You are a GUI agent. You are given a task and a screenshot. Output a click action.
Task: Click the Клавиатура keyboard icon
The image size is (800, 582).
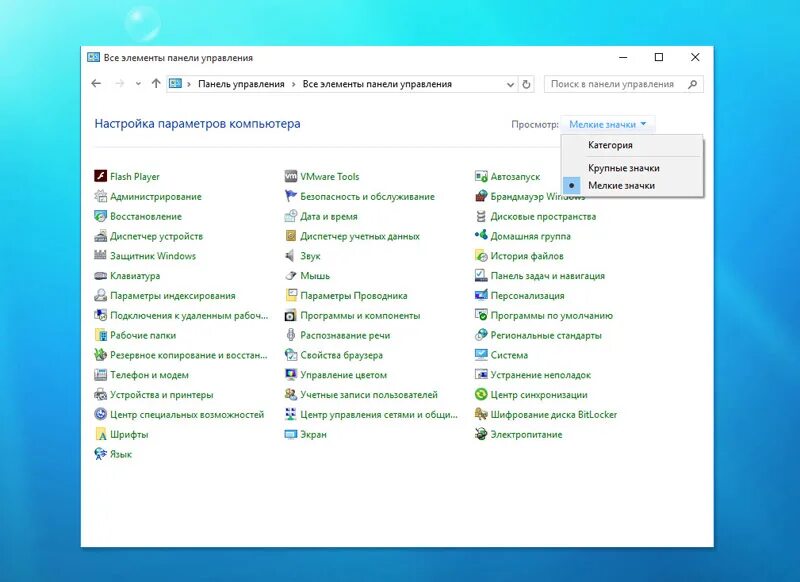(101, 275)
